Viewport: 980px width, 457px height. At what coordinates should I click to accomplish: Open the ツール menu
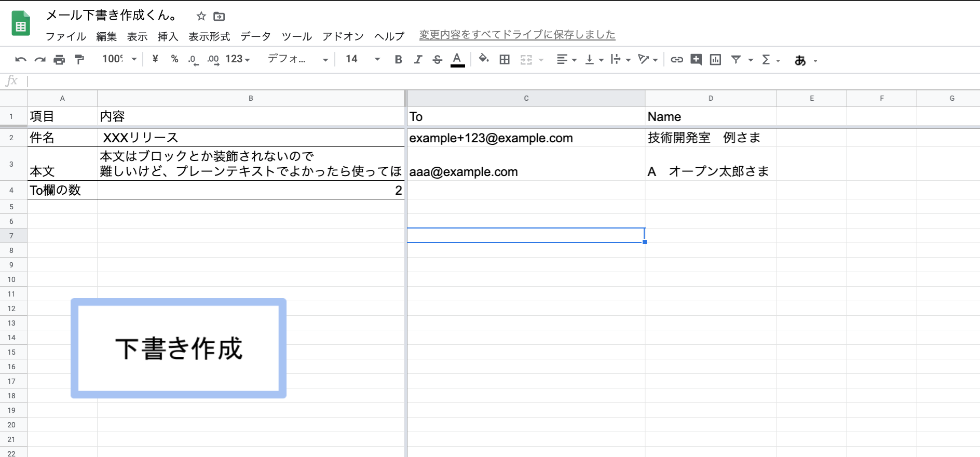click(x=297, y=36)
